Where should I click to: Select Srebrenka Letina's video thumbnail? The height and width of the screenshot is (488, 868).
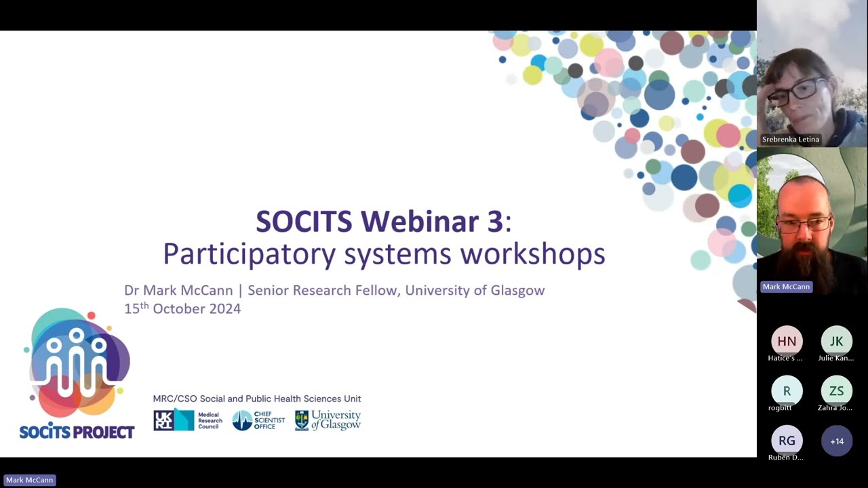point(812,73)
